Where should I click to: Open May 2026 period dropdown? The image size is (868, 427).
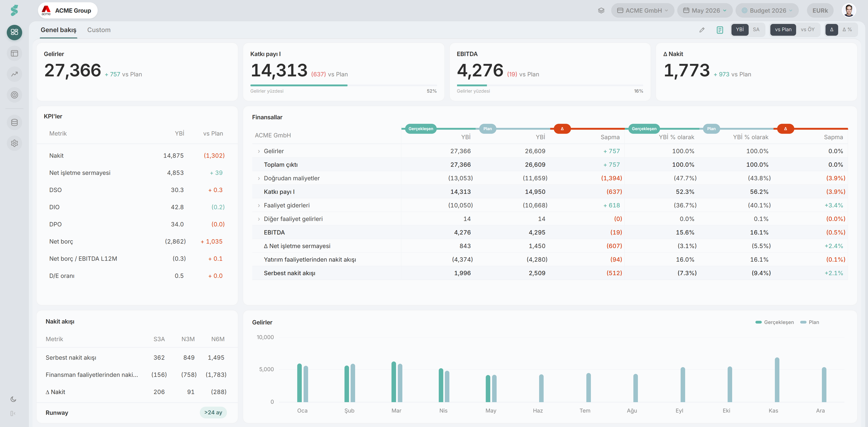(705, 11)
